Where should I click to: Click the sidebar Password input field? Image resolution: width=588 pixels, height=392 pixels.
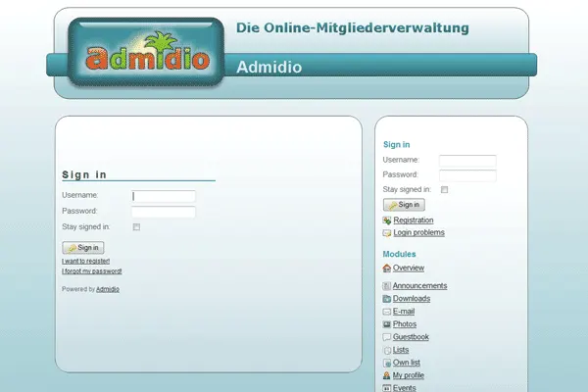tap(467, 175)
